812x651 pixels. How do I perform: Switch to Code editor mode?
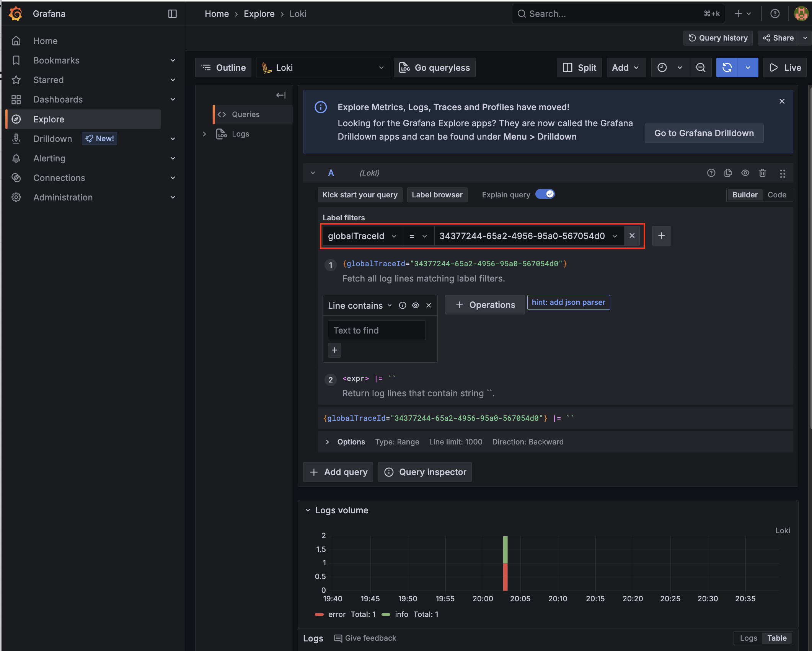click(776, 195)
